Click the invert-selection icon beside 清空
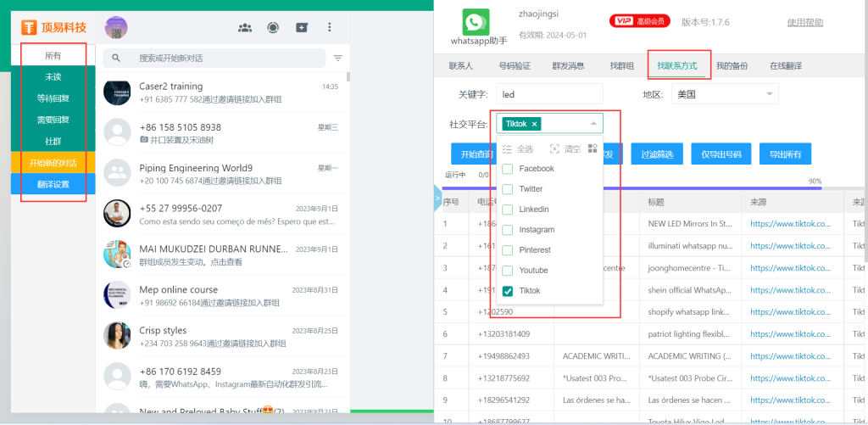Viewport: 868px width, 425px height. click(593, 149)
